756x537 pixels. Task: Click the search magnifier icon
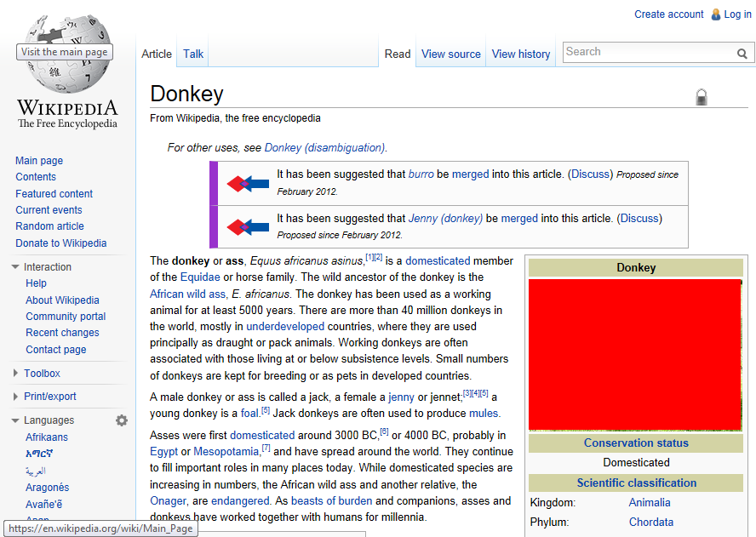[742, 54]
